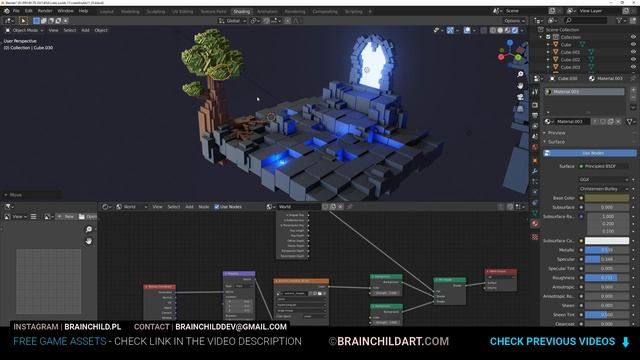
Task: Click the red X axis gizmo circle
Action: point(501,57)
